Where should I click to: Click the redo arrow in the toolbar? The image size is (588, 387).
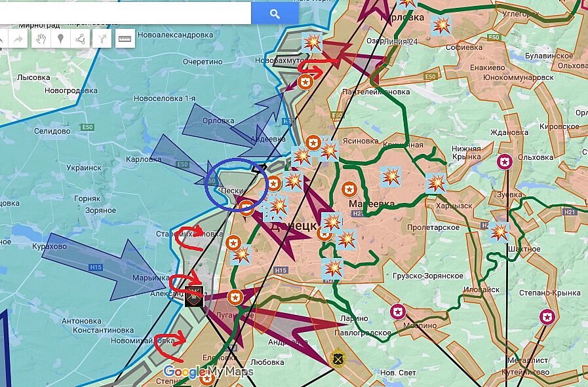pos(18,39)
